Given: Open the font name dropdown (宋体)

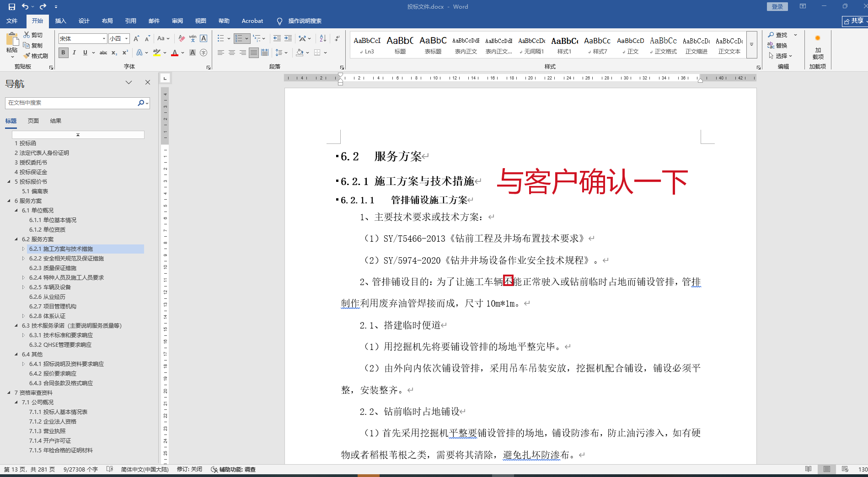Looking at the screenshot, I should click(x=104, y=39).
